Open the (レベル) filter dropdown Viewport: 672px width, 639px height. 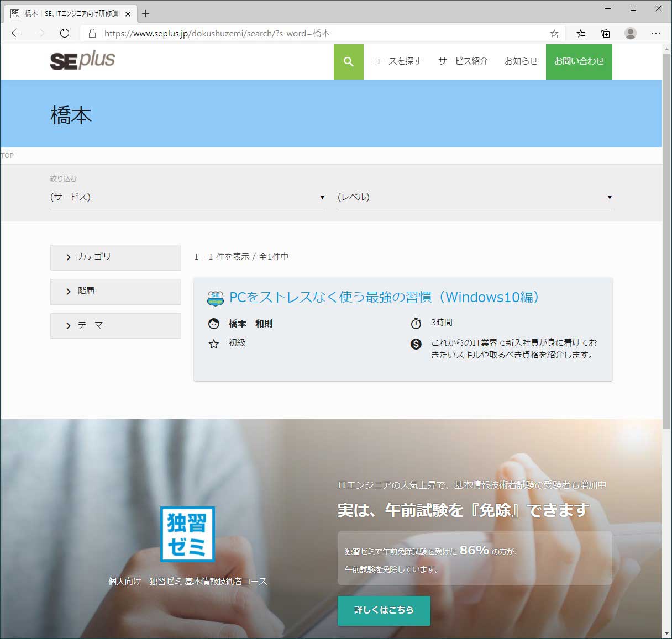[x=475, y=197]
